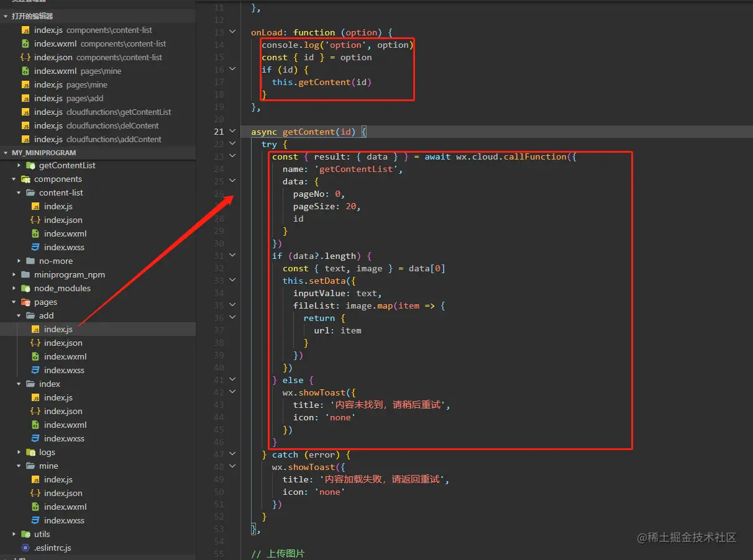Image resolution: width=753 pixels, height=560 pixels.
Task: Click the WXSS icon of index.wxss in mine folder
Action: click(35, 520)
